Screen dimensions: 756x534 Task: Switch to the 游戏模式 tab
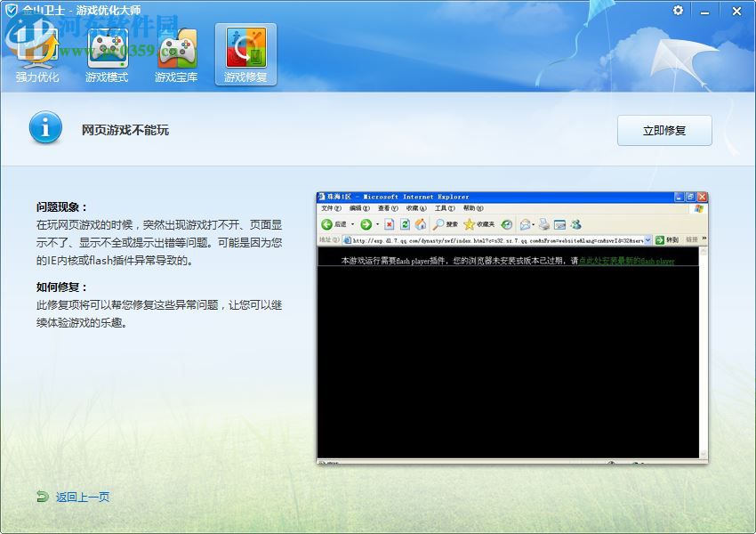[x=107, y=55]
